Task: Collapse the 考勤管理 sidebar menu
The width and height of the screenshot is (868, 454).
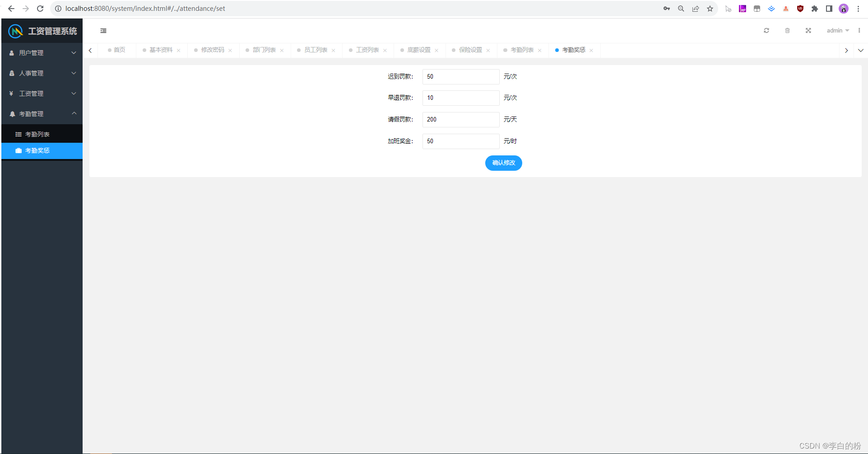Action: (42, 114)
